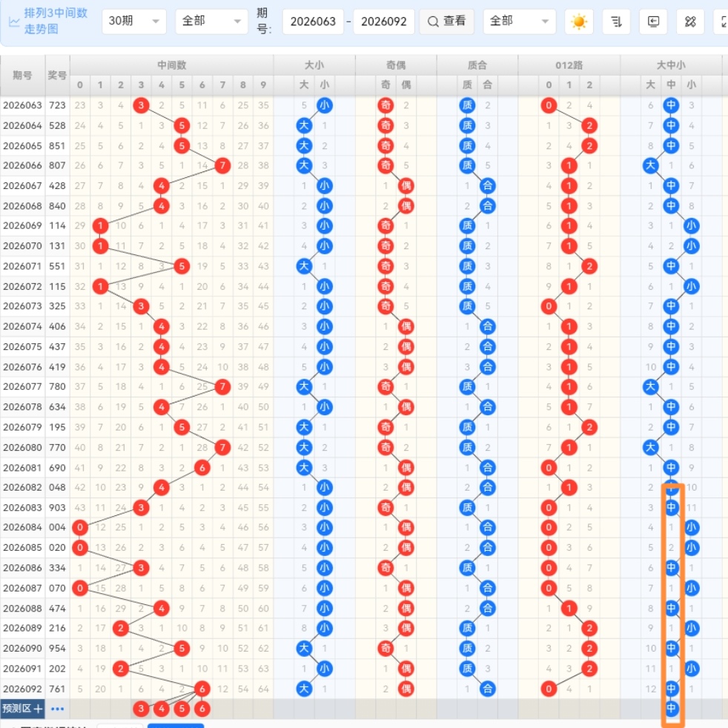Click the sort order icon in toolbar
The width and height of the screenshot is (728, 728).
click(x=616, y=21)
